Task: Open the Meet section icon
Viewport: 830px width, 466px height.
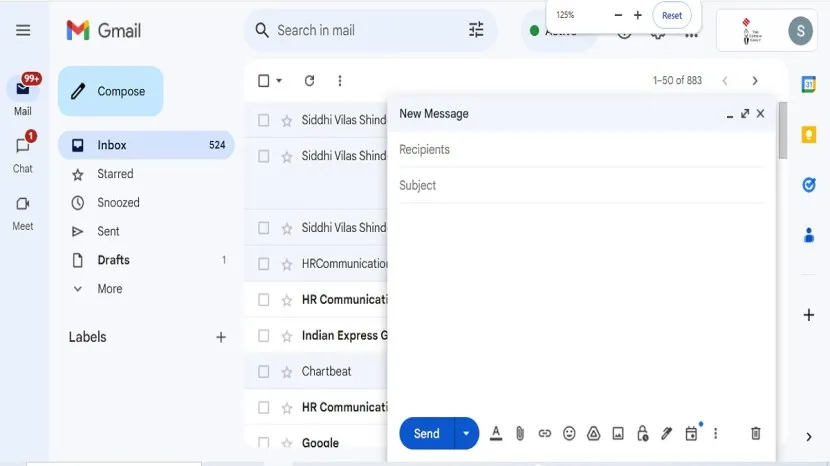Action: pyautogui.click(x=23, y=204)
